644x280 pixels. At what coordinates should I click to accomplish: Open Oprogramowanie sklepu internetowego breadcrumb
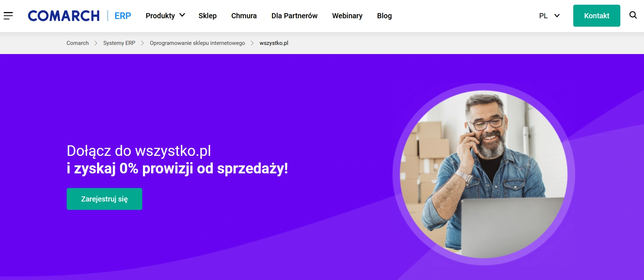(197, 43)
